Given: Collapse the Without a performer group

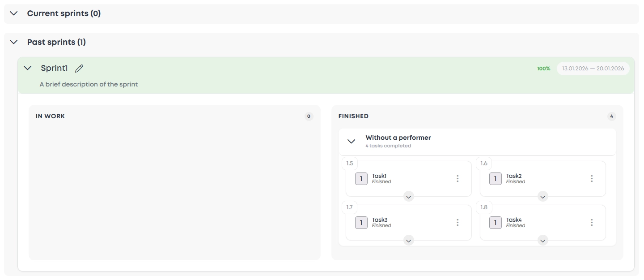Looking at the screenshot, I should [352, 141].
